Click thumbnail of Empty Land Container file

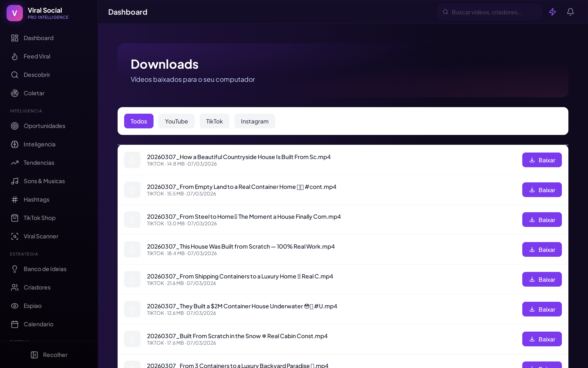132,190
